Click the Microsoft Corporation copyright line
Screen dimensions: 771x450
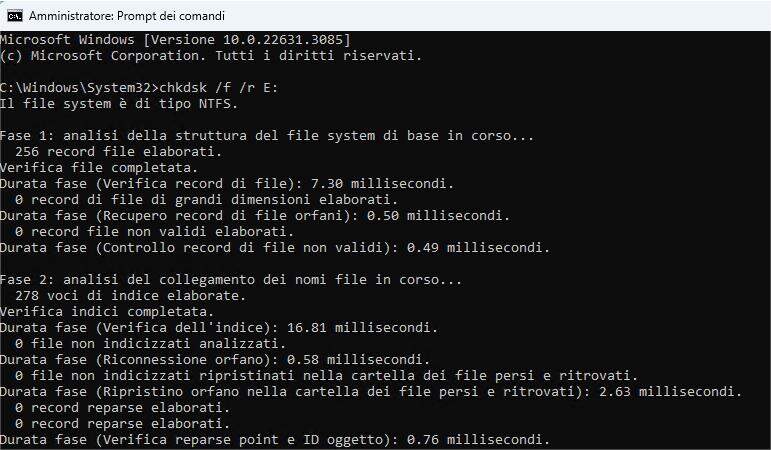click(211, 56)
